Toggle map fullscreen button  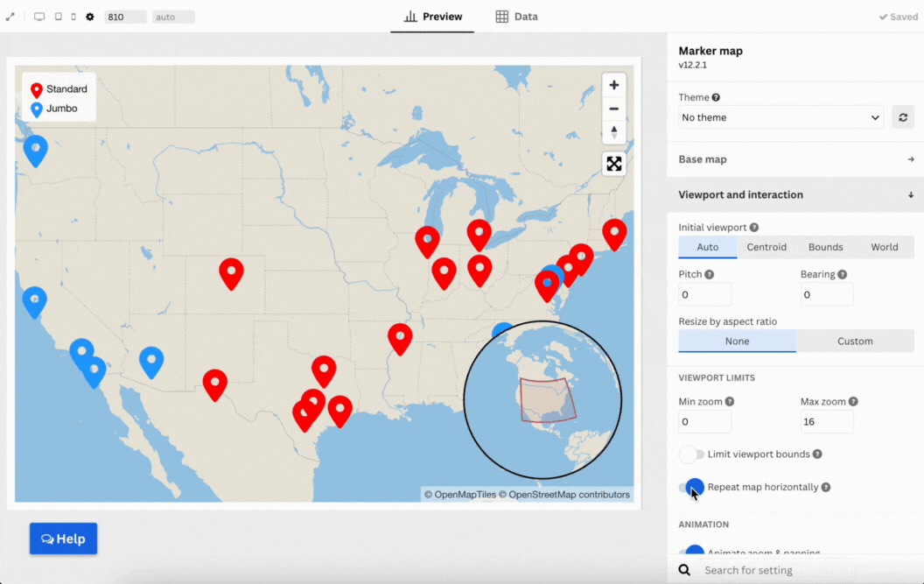tap(613, 164)
